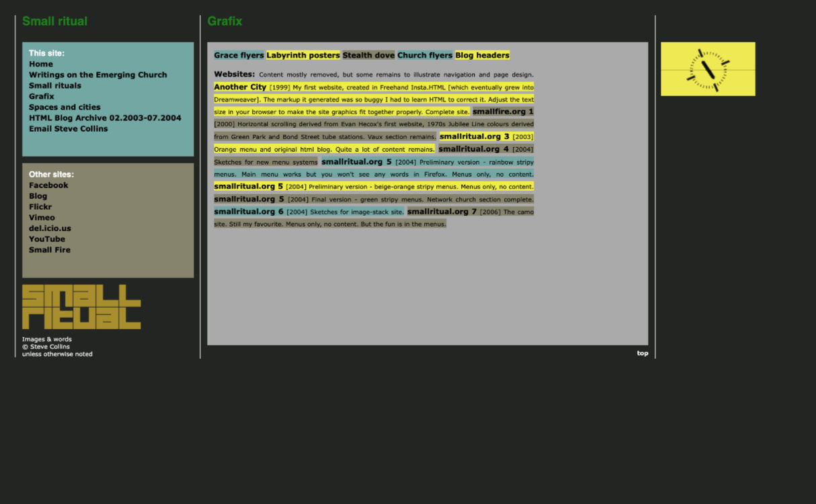Viewport: 816px width, 504px height.
Task: Select the Labyrinth posters section
Action: coord(302,56)
